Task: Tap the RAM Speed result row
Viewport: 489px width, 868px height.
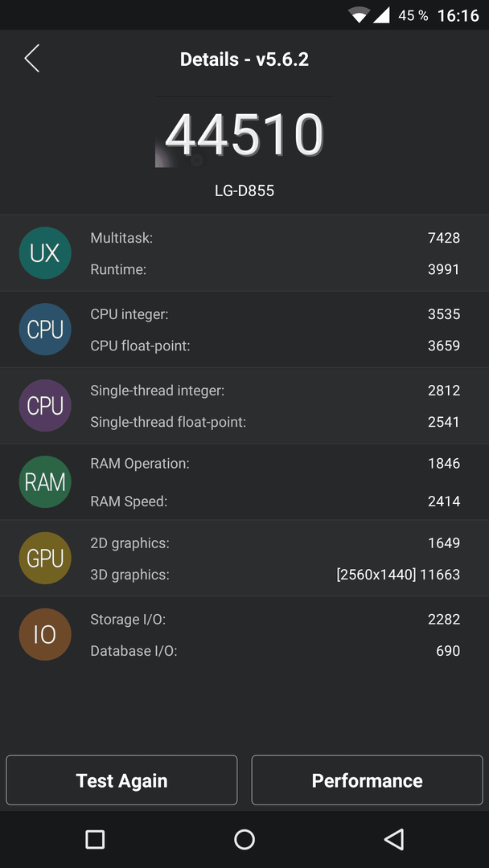Action: [275, 502]
